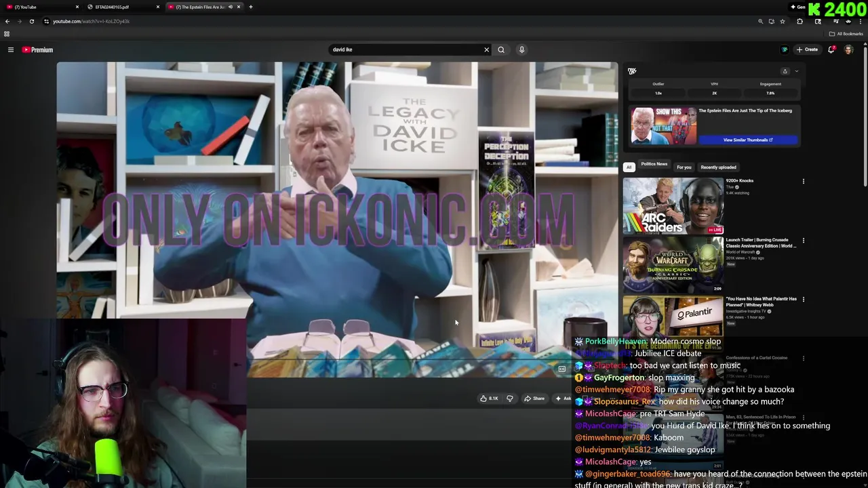Reload the page with the refresh icon
868x488 pixels.
pyautogui.click(x=31, y=21)
